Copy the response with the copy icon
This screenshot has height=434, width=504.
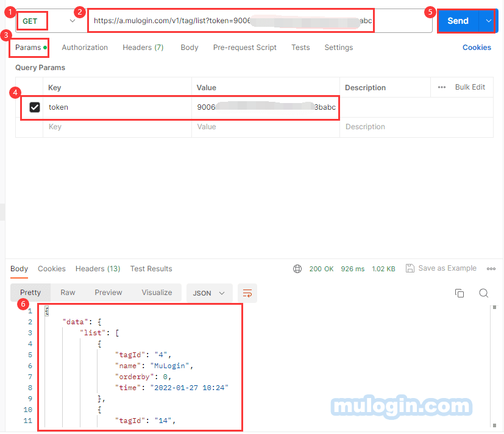tap(460, 293)
